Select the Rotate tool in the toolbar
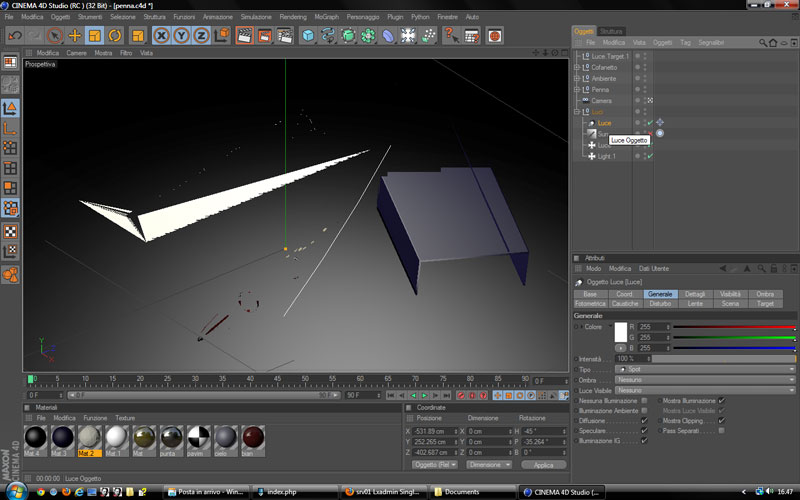Screen dimensions: 800x500 pyautogui.click(x=115, y=36)
